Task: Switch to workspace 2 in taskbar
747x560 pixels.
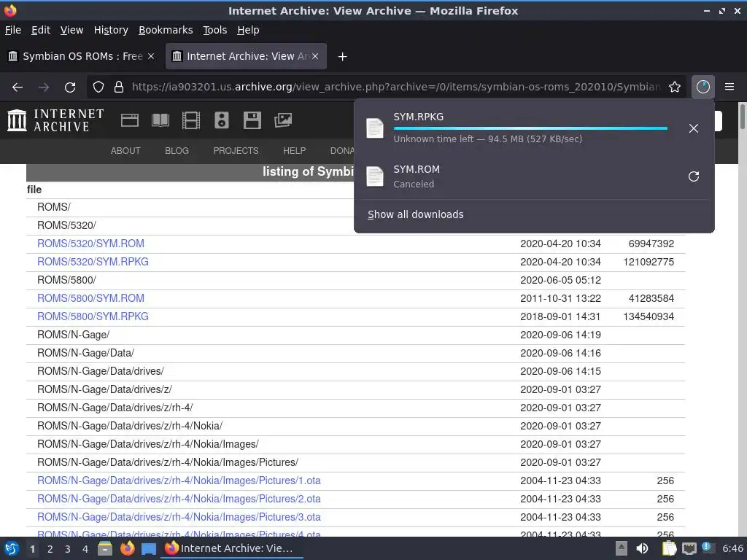Action: 50,549
